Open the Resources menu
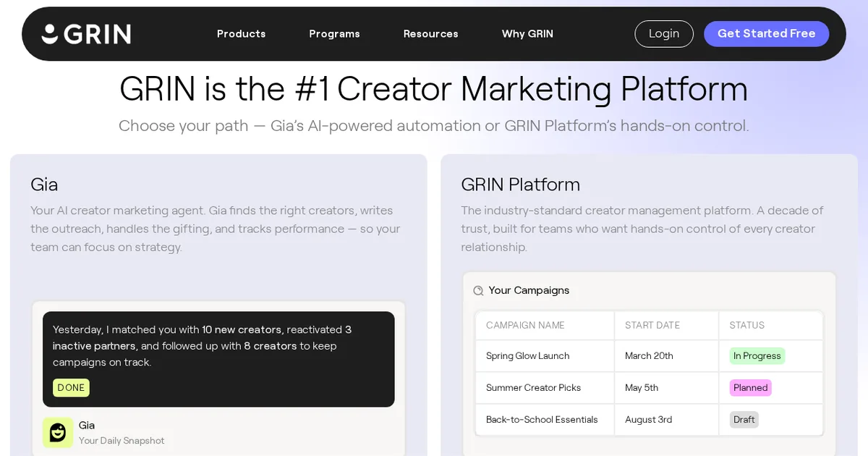 pos(430,34)
